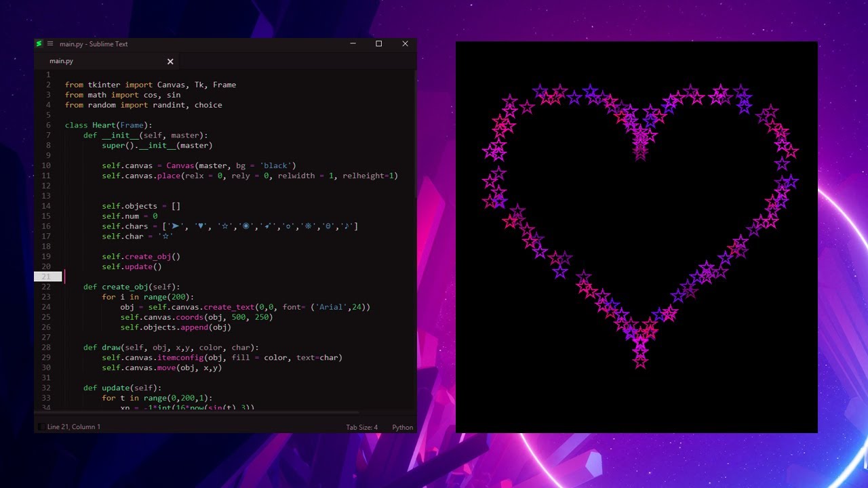Click the 'def create_obj(self):' line
The image size is (868, 488).
click(x=132, y=287)
